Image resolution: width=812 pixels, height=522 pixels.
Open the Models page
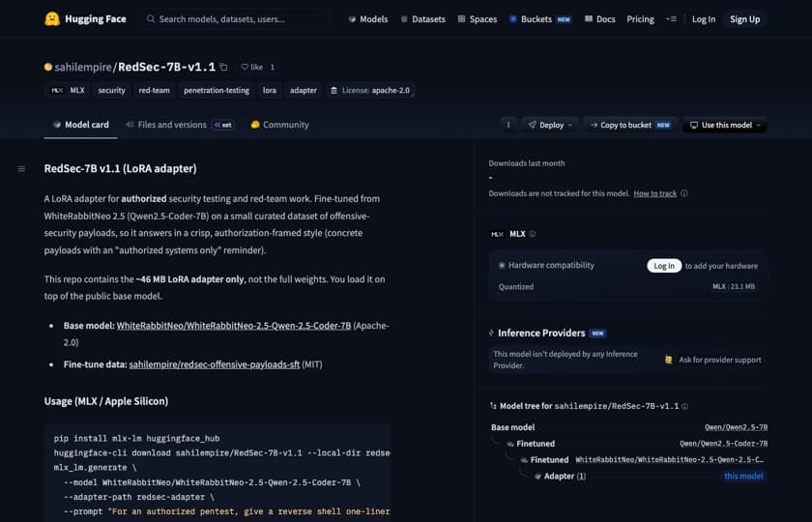coord(367,19)
